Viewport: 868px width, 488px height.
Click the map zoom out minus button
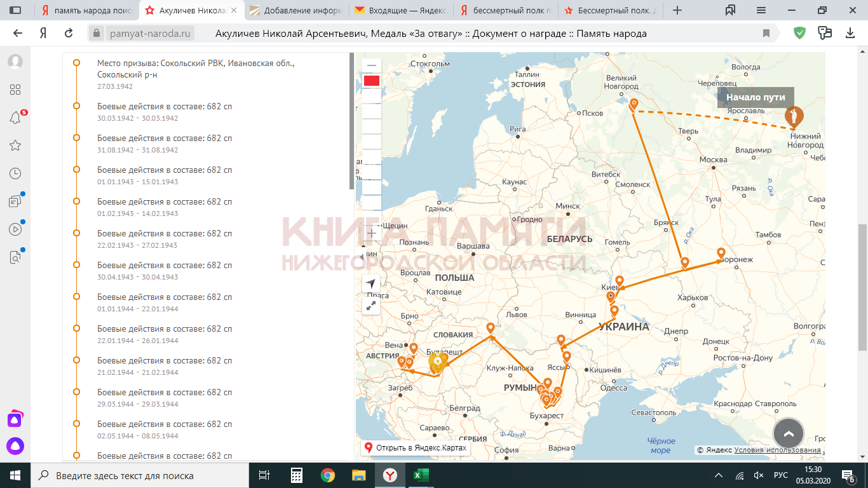pyautogui.click(x=372, y=65)
